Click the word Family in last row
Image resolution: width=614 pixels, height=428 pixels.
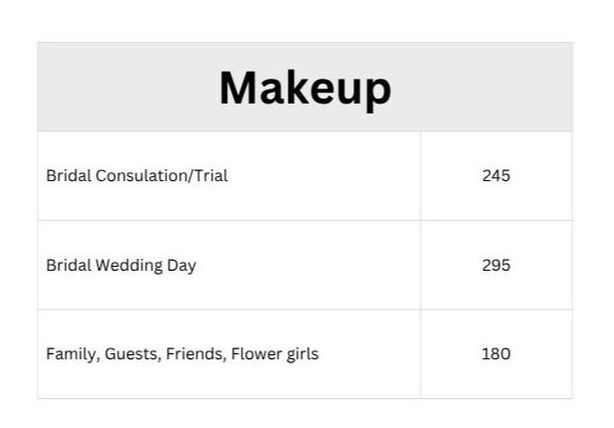point(70,354)
